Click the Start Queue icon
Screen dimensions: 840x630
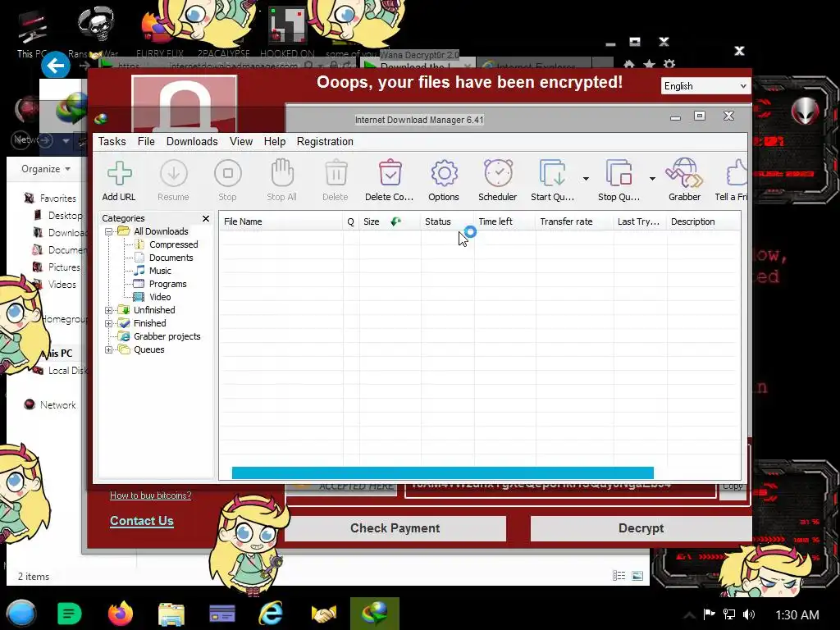[552, 172]
